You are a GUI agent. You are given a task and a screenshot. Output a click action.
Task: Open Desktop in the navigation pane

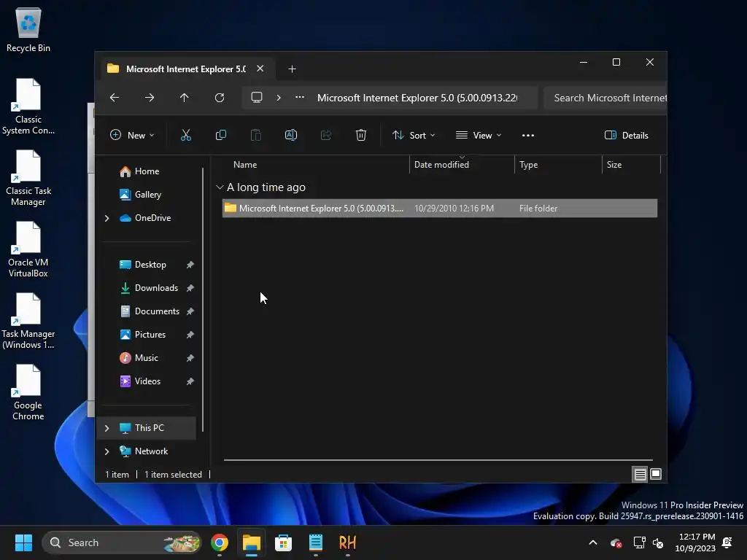click(x=150, y=265)
